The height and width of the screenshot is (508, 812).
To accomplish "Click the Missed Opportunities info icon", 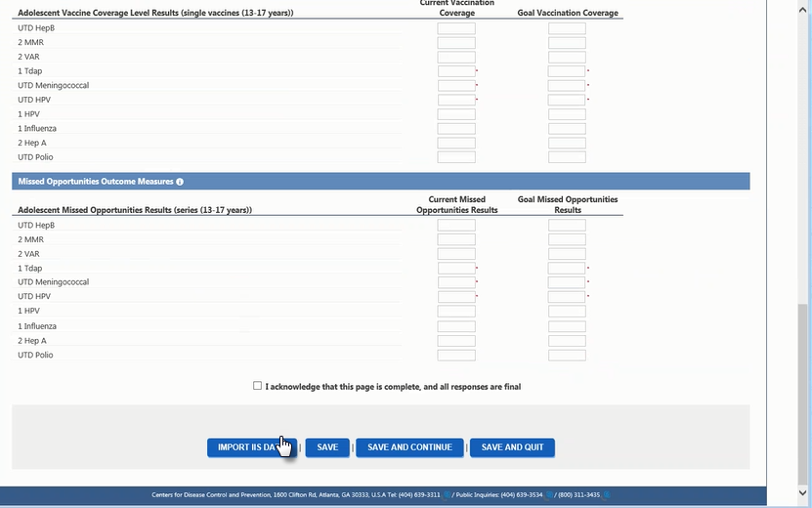I will click(180, 182).
